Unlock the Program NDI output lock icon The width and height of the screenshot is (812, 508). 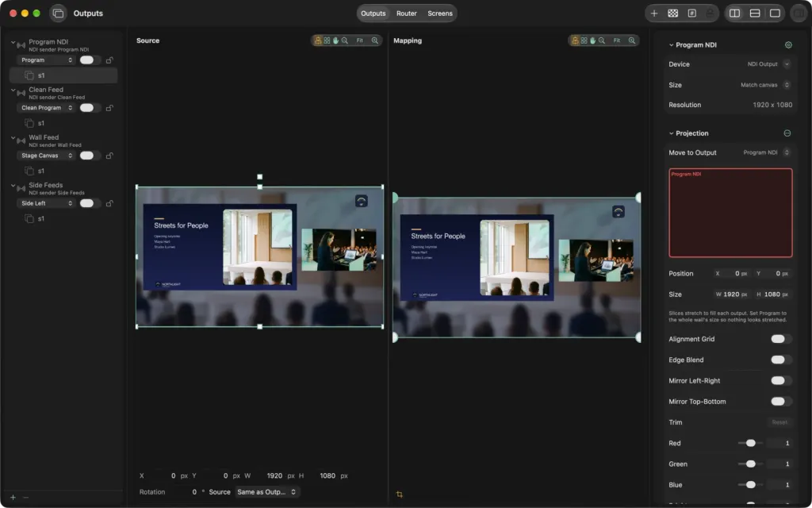109,60
